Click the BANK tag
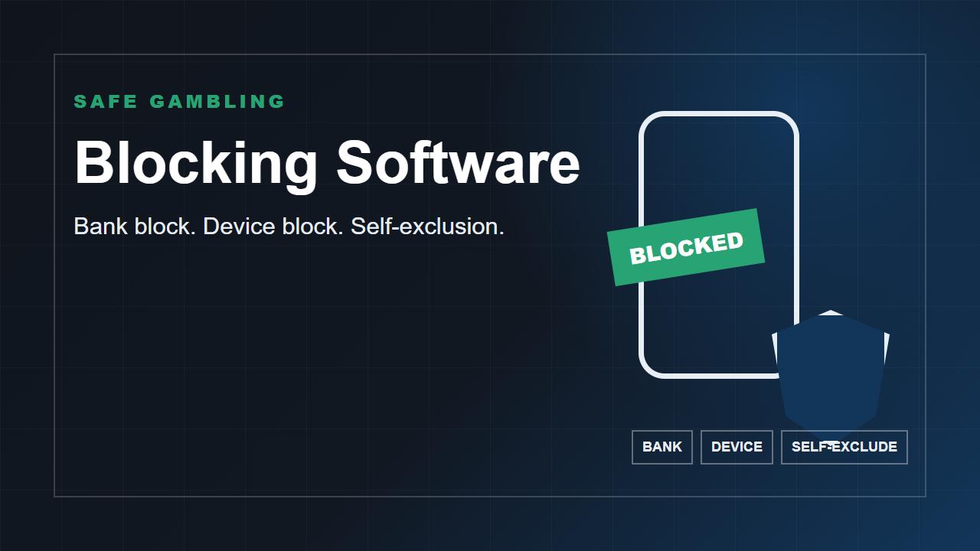 (662, 447)
